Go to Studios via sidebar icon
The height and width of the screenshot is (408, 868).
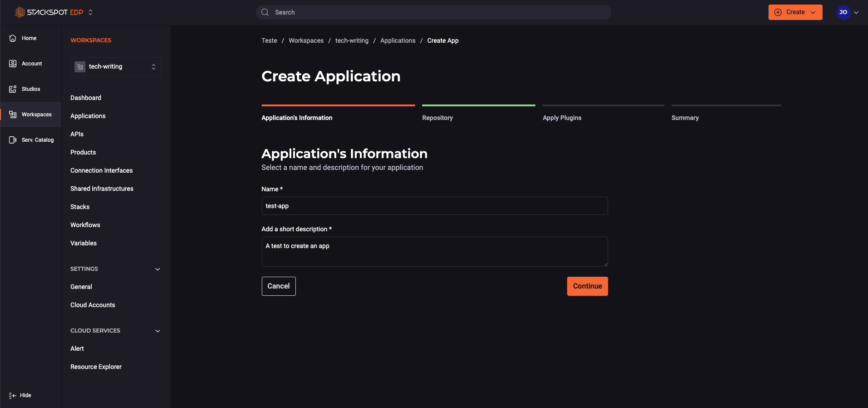point(13,89)
